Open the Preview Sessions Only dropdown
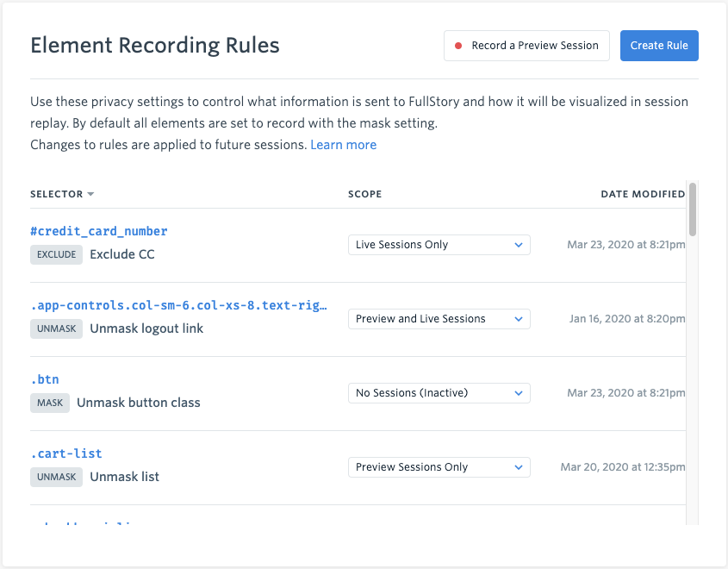 pyautogui.click(x=439, y=466)
